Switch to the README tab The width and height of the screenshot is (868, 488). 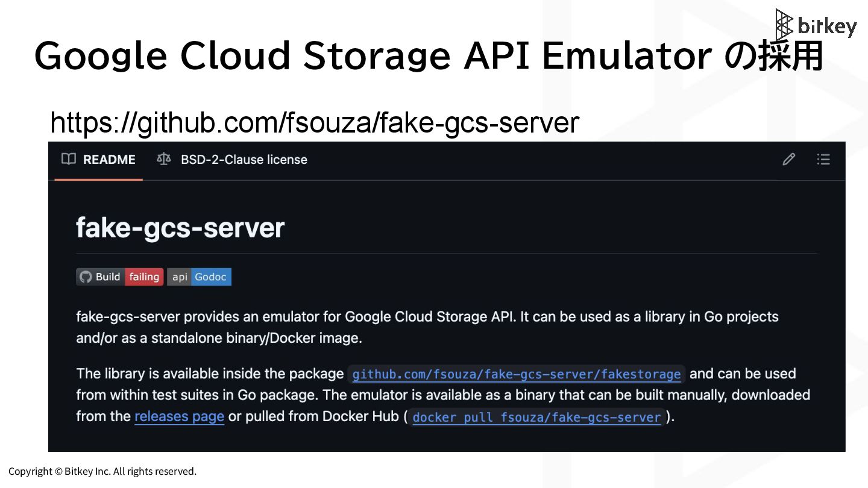[108, 160]
